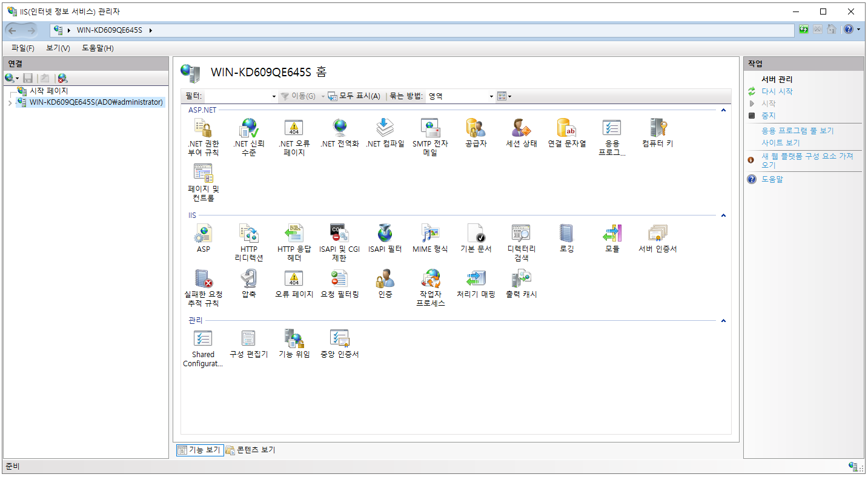868x477 pixels.
Task: Open the 보기(V) menu
Action: [58, 48]
